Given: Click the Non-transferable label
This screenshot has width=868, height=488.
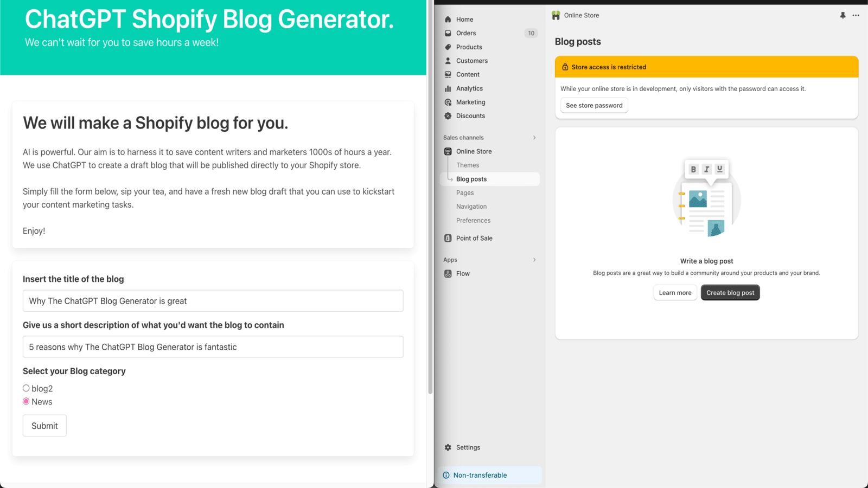Looking at the screenshot, I should pos(480,475).
